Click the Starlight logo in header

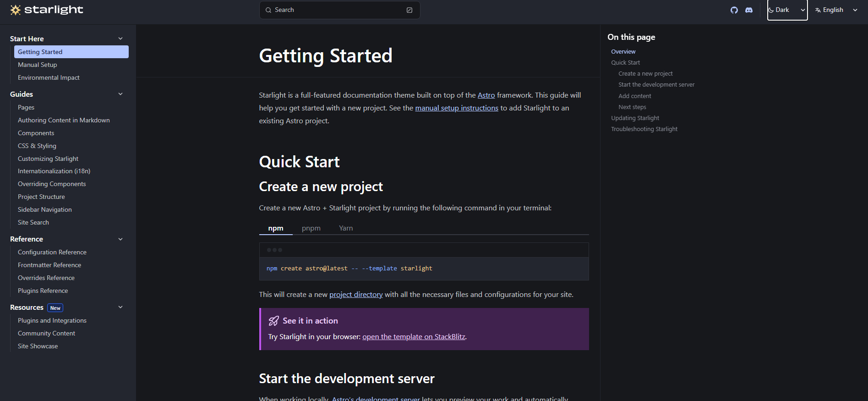point(47,10)
